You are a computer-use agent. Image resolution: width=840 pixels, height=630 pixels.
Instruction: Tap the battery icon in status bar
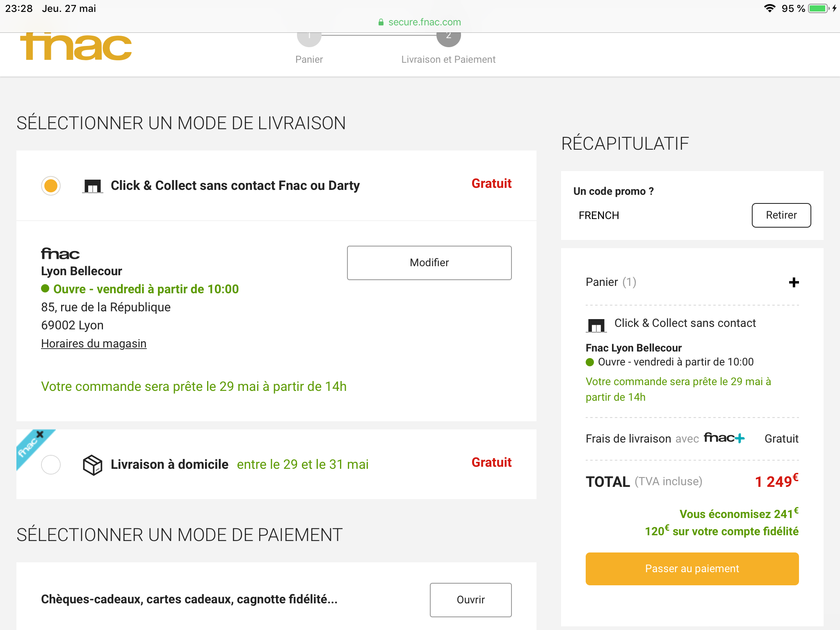[x=818, y=9]
